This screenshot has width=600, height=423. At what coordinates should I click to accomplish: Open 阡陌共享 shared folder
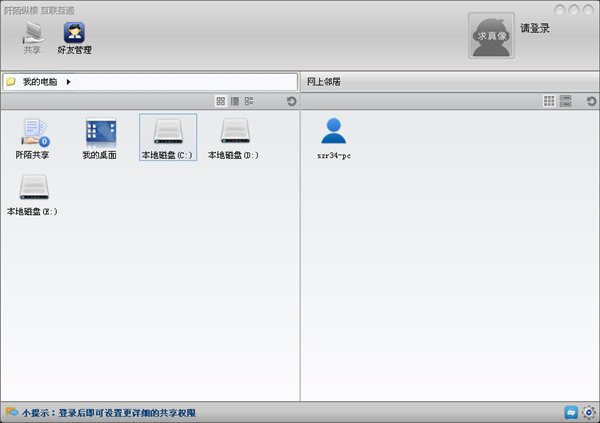[33, 138]
